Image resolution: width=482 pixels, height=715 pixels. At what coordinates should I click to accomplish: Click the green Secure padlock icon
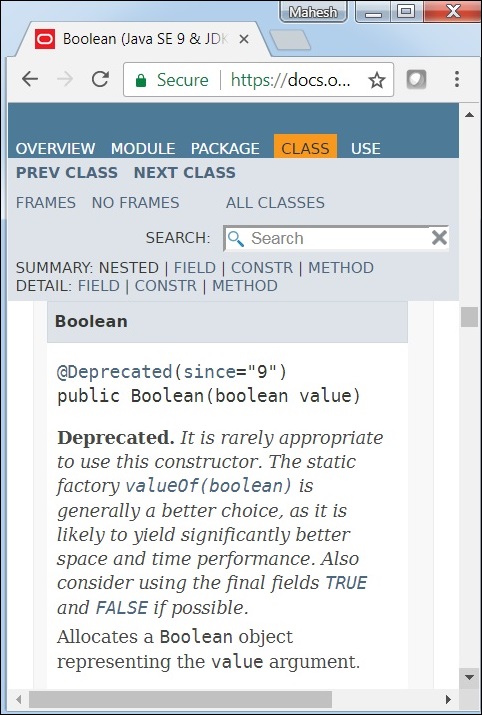(141, 81)
